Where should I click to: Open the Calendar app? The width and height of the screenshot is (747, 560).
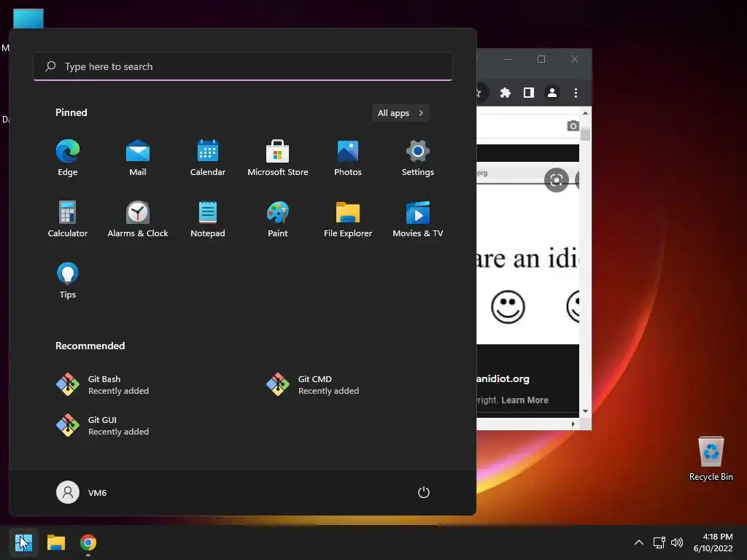[208, 158]
